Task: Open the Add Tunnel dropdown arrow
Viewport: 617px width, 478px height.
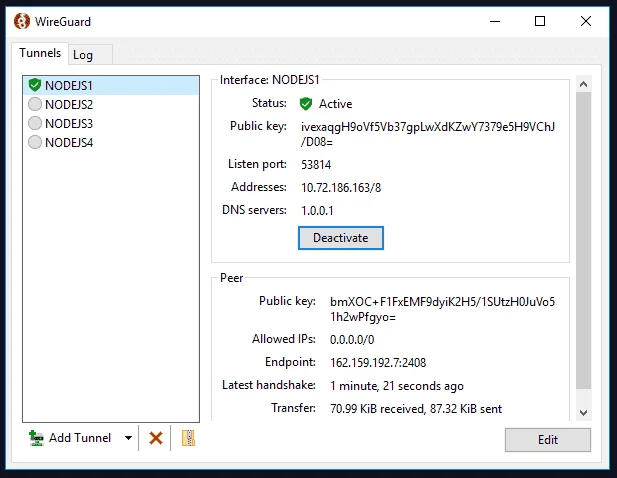Action: point(128,438)
